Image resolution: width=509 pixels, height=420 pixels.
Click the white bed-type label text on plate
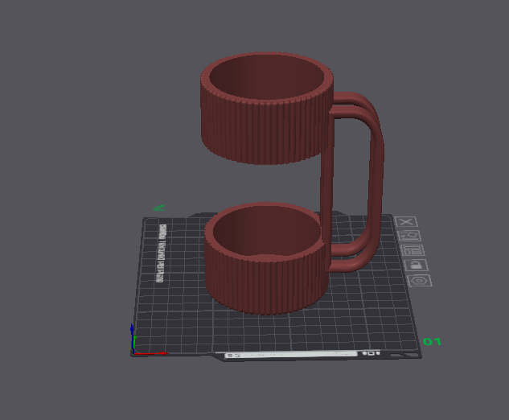point(161,253)
